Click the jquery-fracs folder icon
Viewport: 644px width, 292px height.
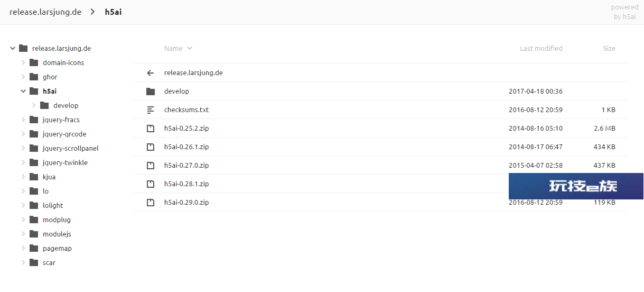(34, 120)
